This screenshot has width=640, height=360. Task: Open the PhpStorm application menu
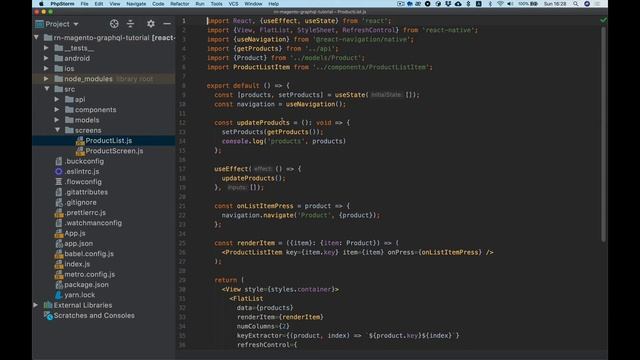(x=62, y=4)
